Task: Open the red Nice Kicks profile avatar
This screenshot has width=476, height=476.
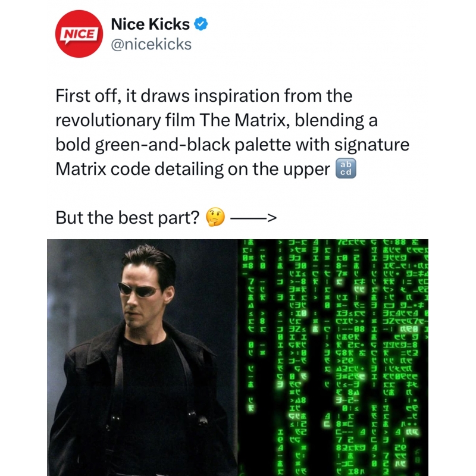Action: point(79,34)
